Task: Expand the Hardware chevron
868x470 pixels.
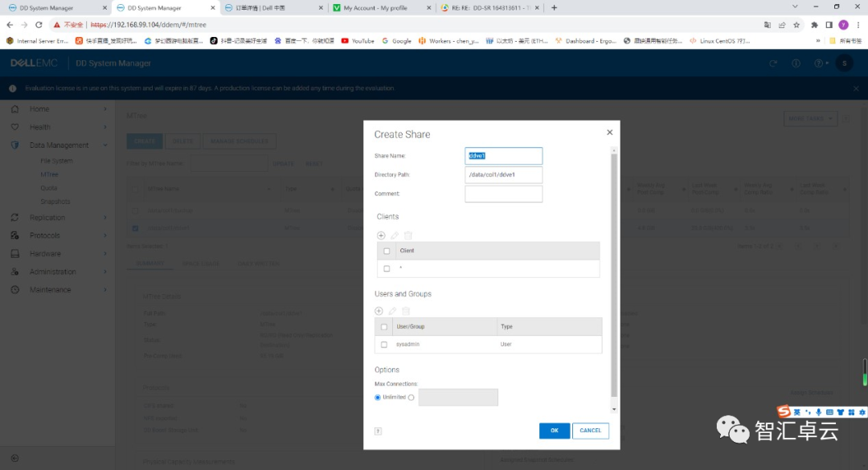Action: (105, 254)
